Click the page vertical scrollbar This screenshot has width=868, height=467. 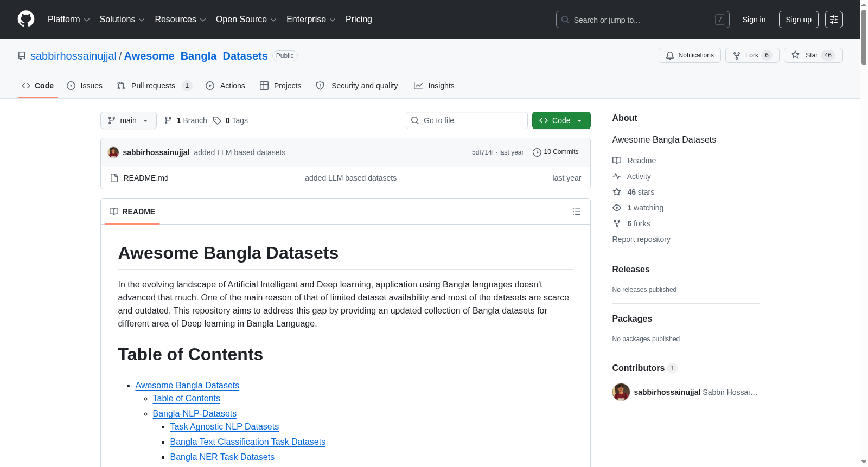point(864,233)
